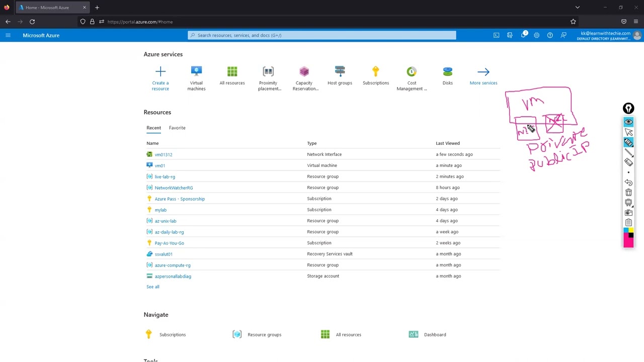Open the Virtual machines service
The image size is (644, 362).
tap(196, 78)
